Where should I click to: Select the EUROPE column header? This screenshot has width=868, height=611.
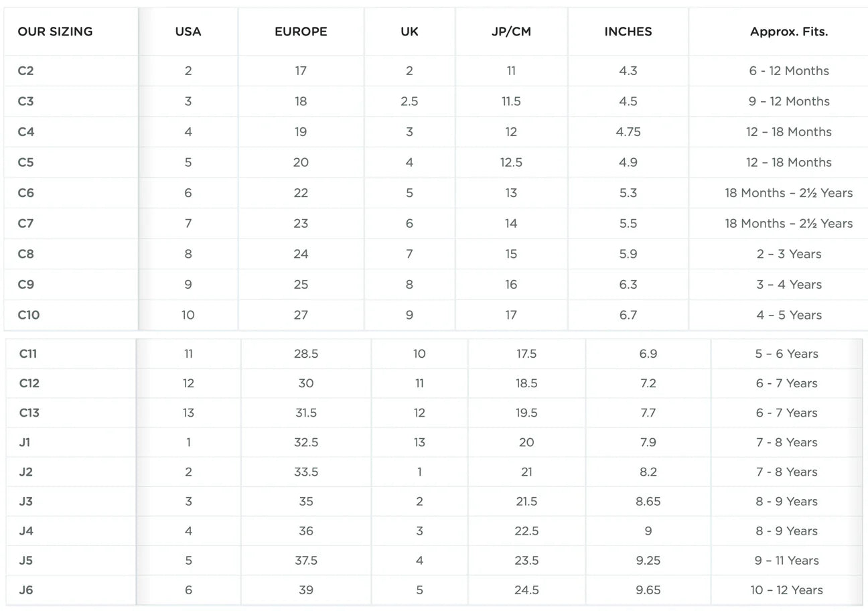[301, 31]
